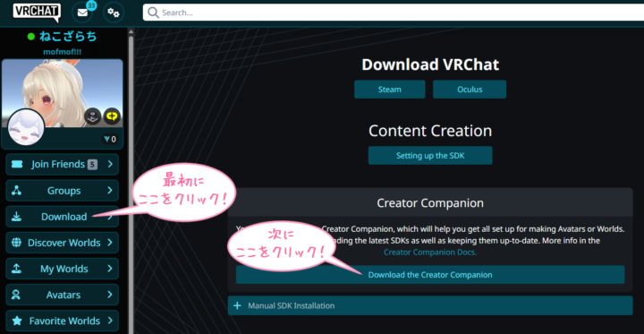
Task: Click the green online status dot
Action: coord(30,37)
